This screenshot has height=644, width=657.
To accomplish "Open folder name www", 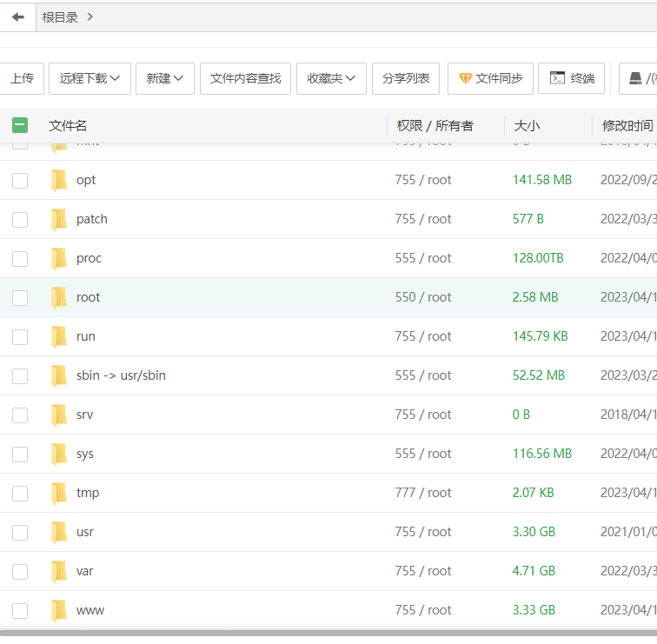I will (x=90, y=610).
